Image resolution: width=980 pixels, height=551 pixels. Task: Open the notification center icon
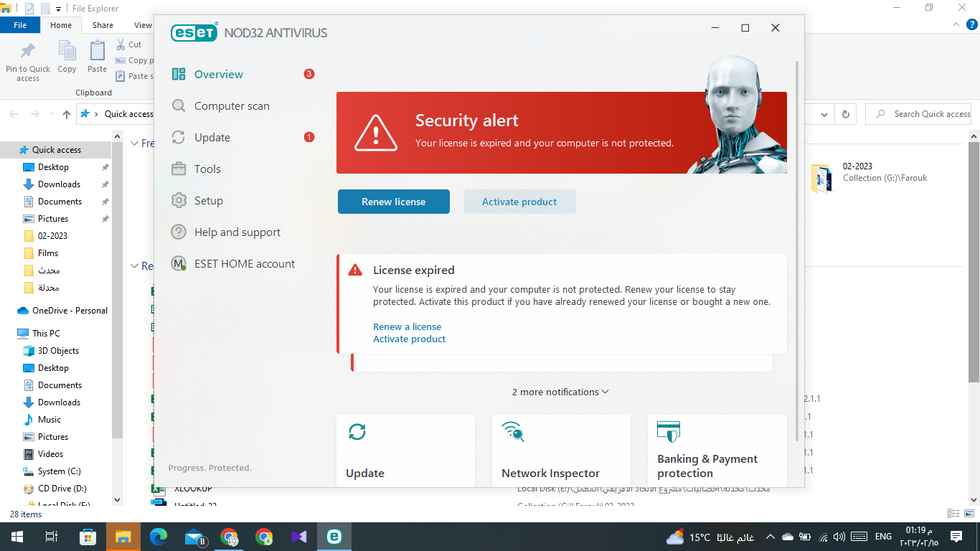pos(956,537)
